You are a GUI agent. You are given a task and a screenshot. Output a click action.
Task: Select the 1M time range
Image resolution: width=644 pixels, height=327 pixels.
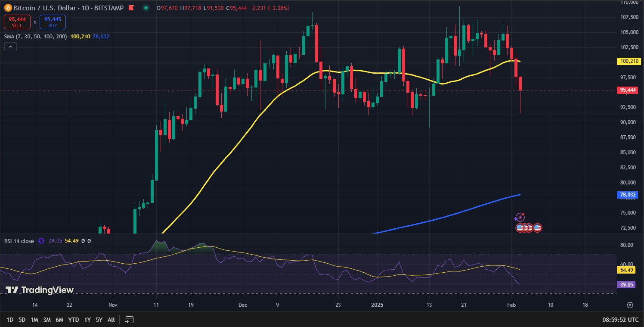click(34, 320)
